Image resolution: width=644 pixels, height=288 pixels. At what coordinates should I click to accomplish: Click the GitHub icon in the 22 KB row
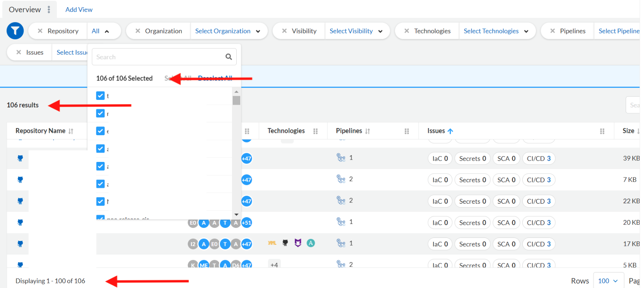(x=20, y=201)
